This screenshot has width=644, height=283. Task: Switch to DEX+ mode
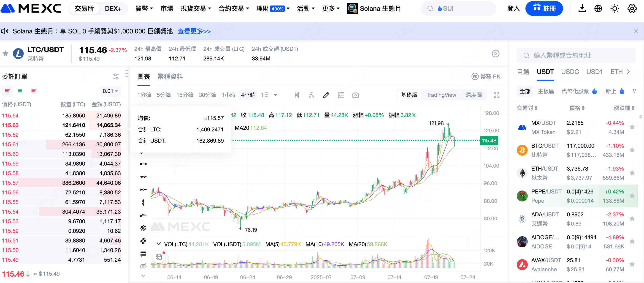coord(113,8)
